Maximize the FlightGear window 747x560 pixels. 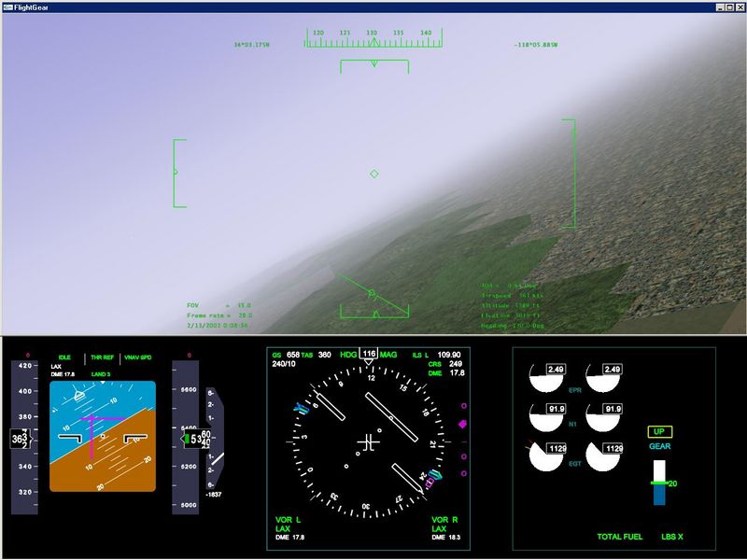726,7
